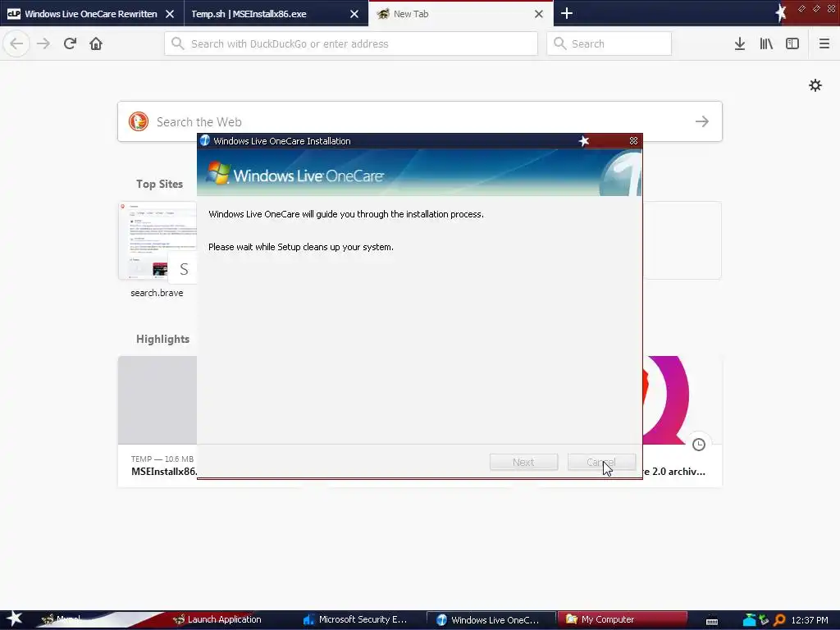840x630 pixels.
Task: Close the Temp.sh MSEInstallx86.exe tab
Action: click(x=354, y=14)
